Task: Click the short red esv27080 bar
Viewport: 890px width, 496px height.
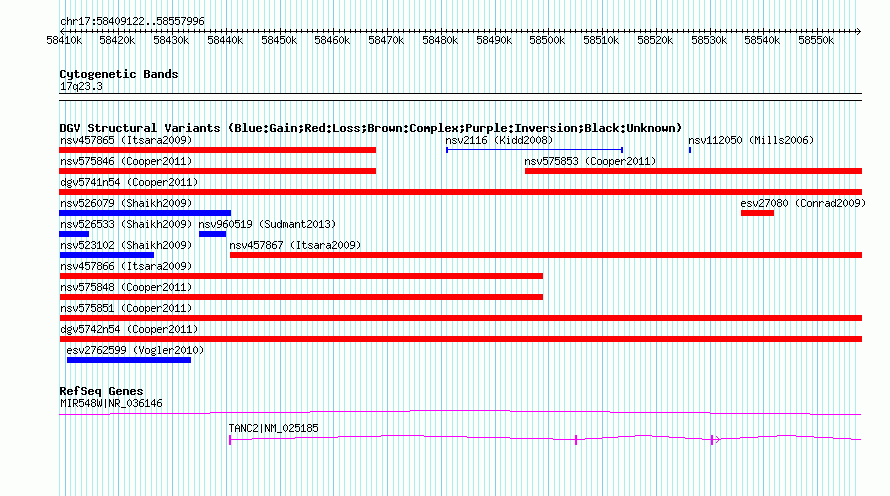Action: click(757, 213)
